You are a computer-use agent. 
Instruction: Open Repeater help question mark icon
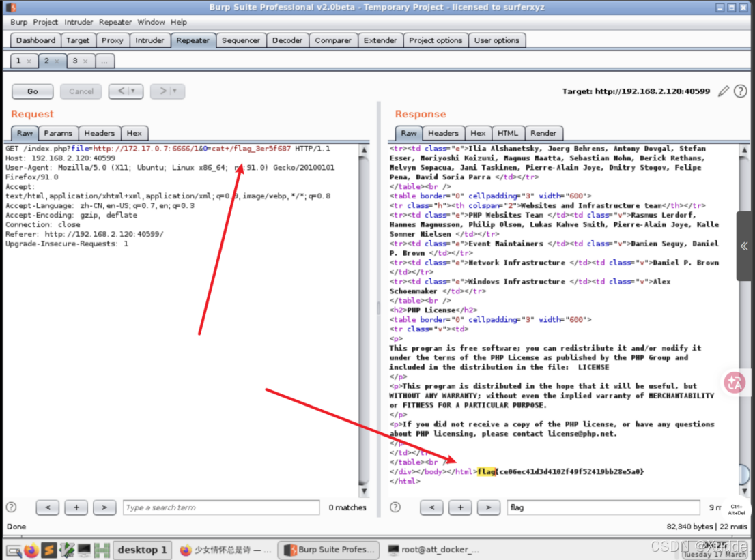(741, 91)
